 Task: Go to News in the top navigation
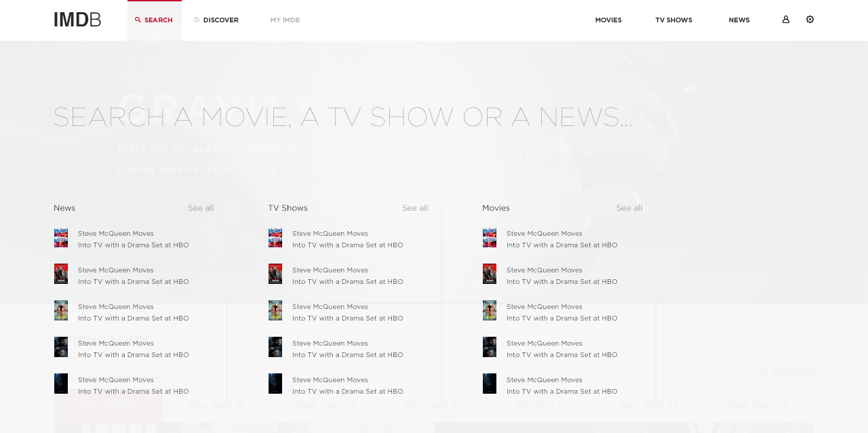(739, 20)
